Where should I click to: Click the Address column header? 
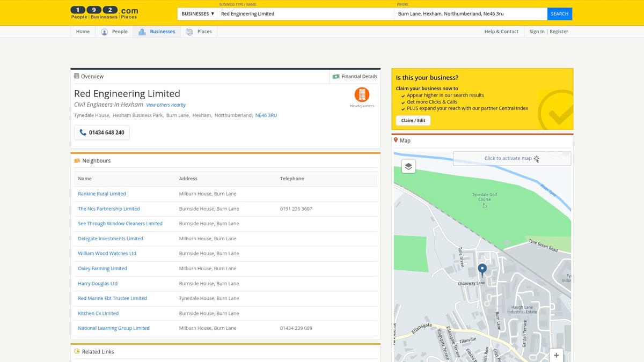pyautogui.click(x=188, y=179)
